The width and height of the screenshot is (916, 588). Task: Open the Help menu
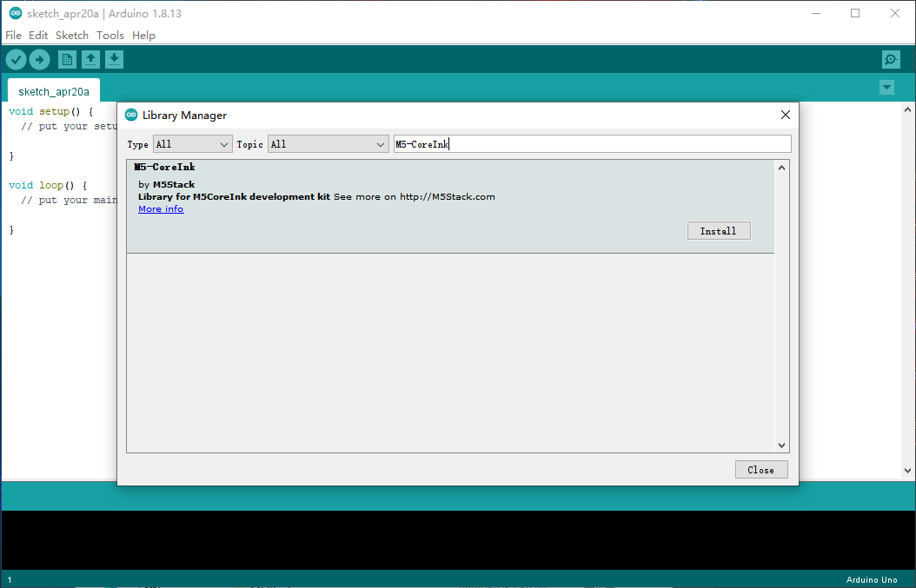point(143,35)
